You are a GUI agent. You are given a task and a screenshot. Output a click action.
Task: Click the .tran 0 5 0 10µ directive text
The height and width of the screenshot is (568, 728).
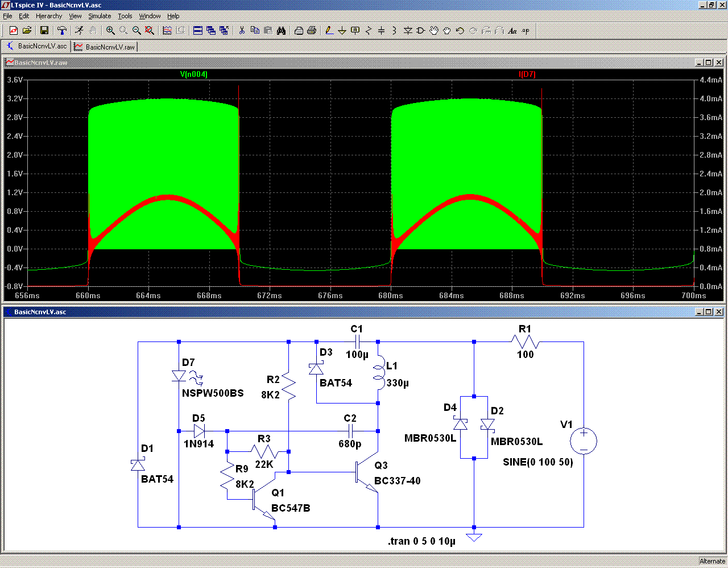coord(421,541)
